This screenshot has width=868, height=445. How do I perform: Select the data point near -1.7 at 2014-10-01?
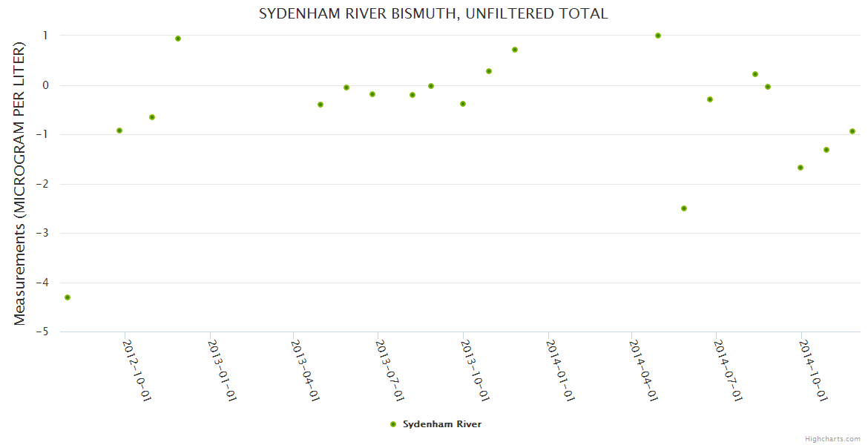click(x=800, y=168)
